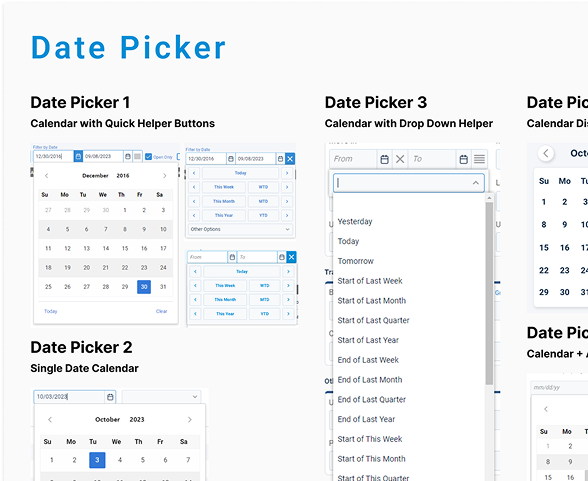
Task: Select Today from Date Picker 3 dropdown list
Action: [x=348, y=241]
